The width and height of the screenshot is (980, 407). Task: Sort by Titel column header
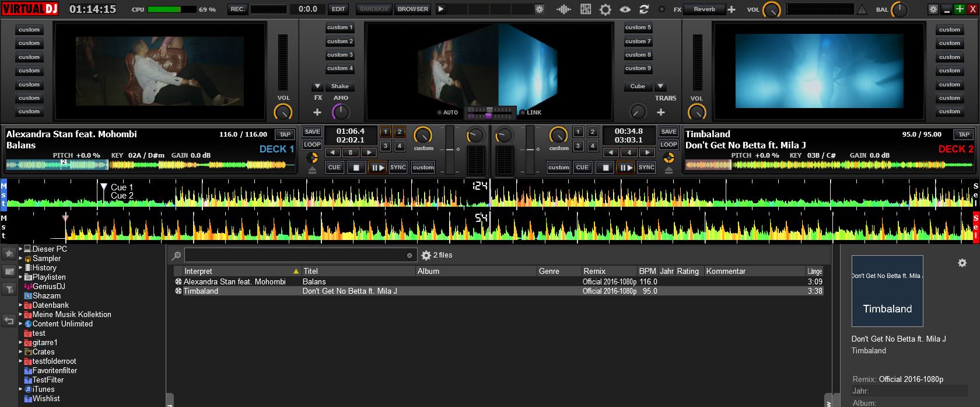(358, 271)
